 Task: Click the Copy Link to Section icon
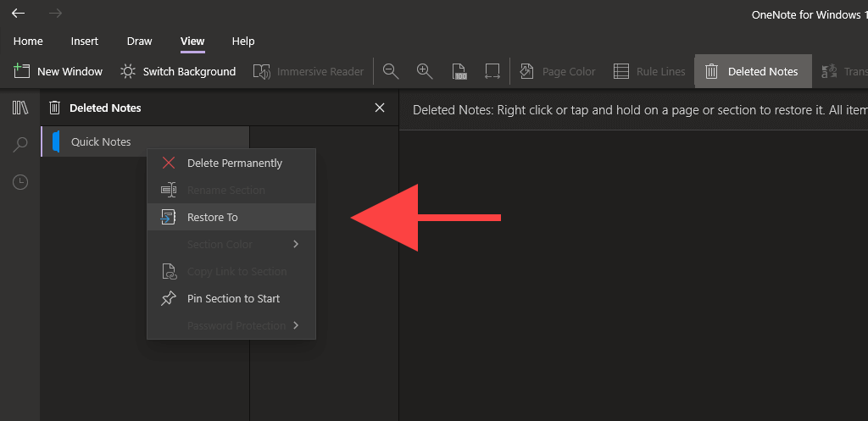pos(169,271)
